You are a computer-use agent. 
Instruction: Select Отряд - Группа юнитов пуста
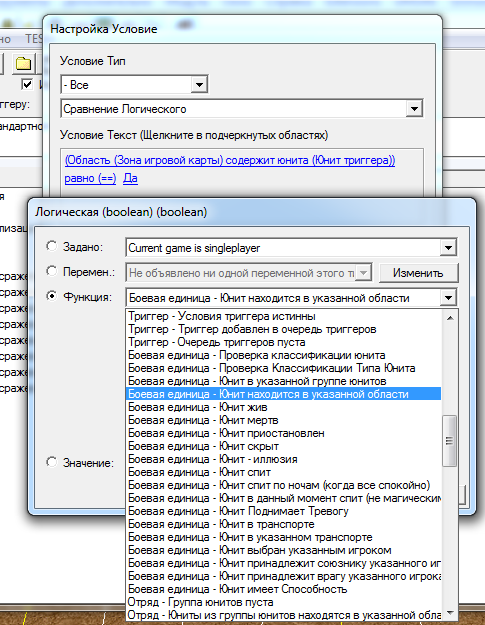tap(283, 602)
